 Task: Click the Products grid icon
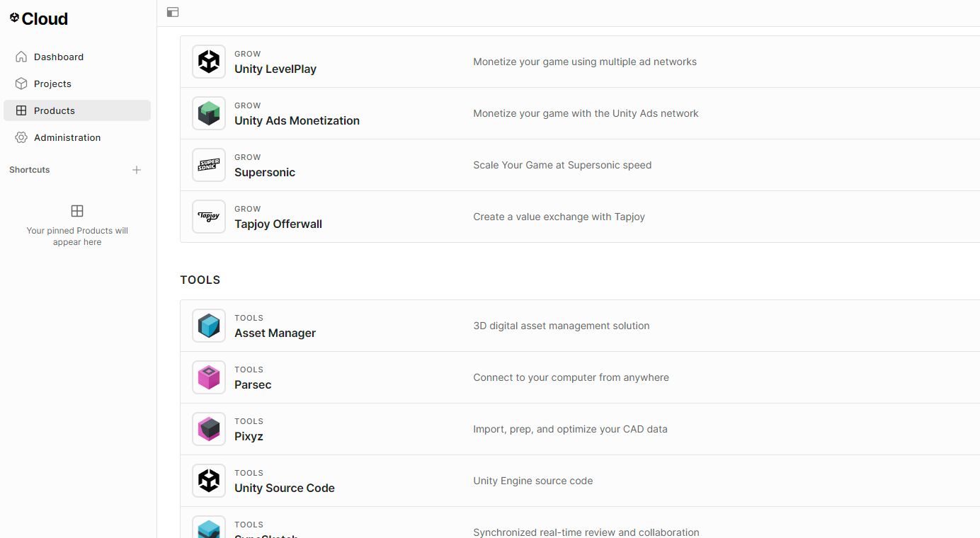point(21,110)
